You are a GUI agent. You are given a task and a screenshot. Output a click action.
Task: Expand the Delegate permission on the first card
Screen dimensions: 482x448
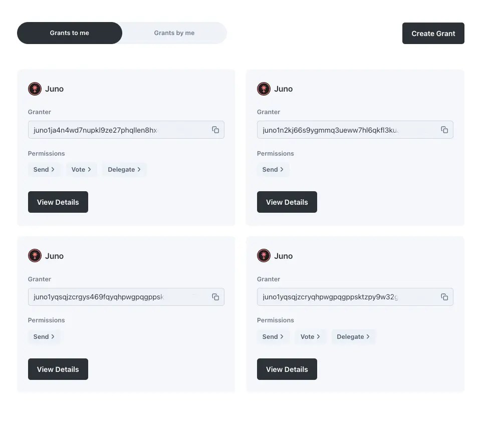(124, 169)
